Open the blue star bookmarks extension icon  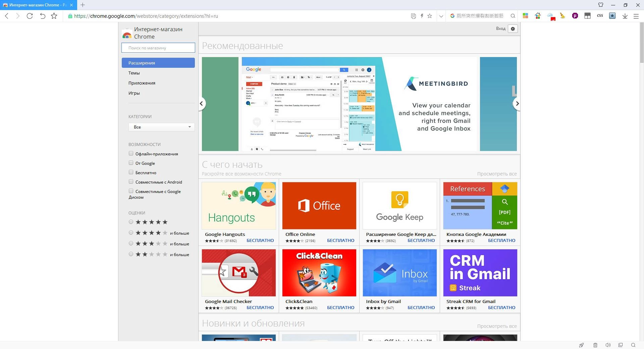coord(612,16)
